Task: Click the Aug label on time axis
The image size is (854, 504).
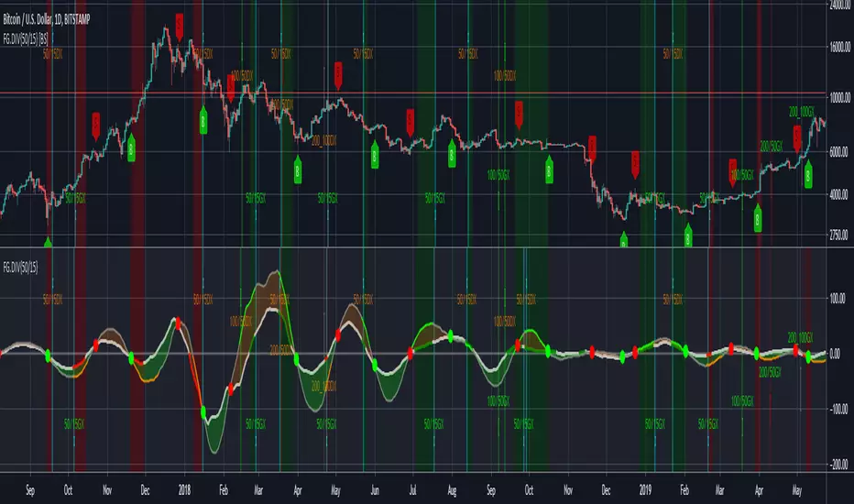Action: click(452, 490)
